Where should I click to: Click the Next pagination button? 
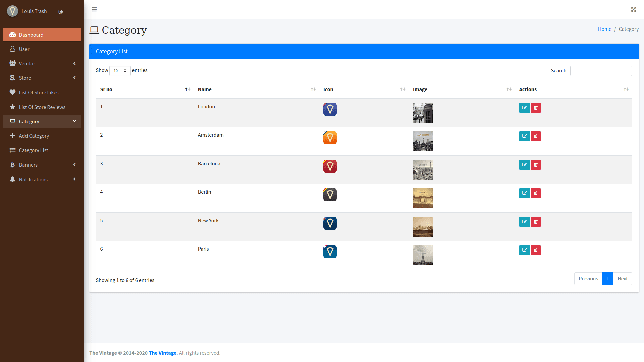(623, 278)
